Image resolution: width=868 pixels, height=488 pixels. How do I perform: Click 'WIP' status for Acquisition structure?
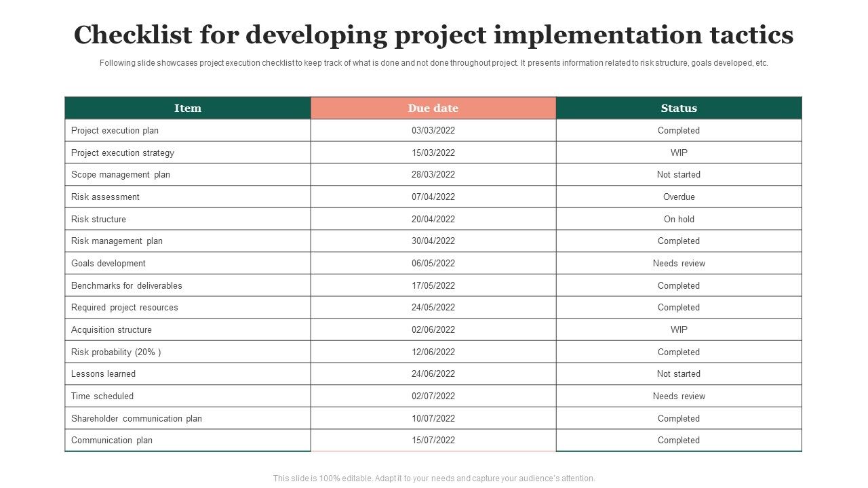point(679,330)
